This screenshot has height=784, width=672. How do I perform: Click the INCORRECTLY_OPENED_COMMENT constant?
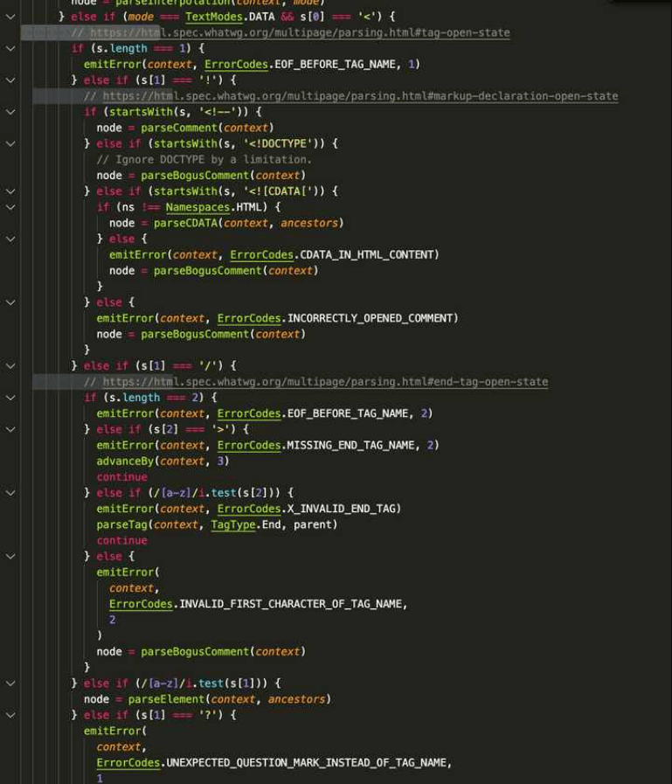(370, 318)
